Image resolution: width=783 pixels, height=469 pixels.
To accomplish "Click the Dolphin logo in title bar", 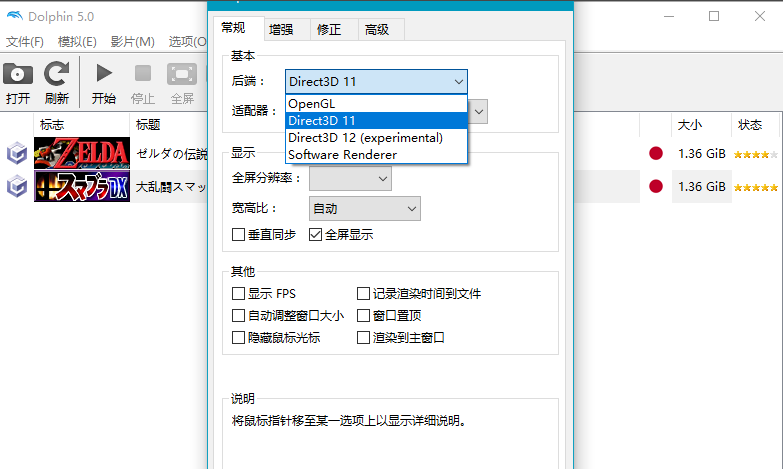I will [x=14, y=16].
